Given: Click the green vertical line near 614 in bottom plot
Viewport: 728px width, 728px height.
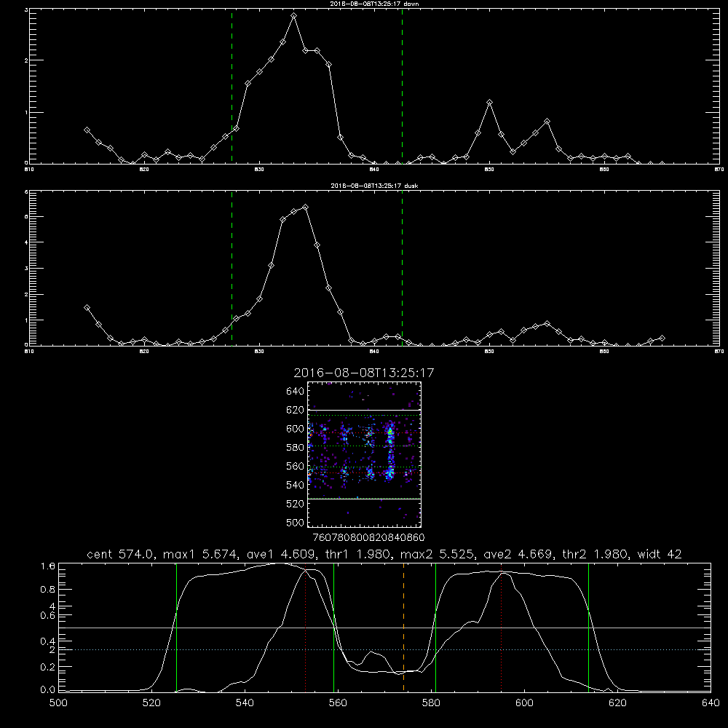Looking at the screenshot, I should (x=588, y=628).
